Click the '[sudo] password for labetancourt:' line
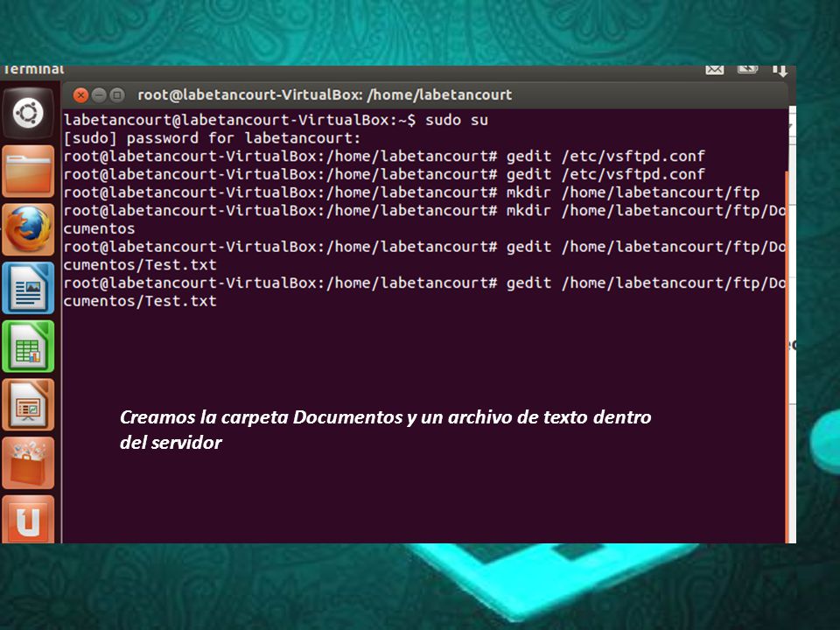The height and width of the screenshot is (630, 840). coord(212,138)
